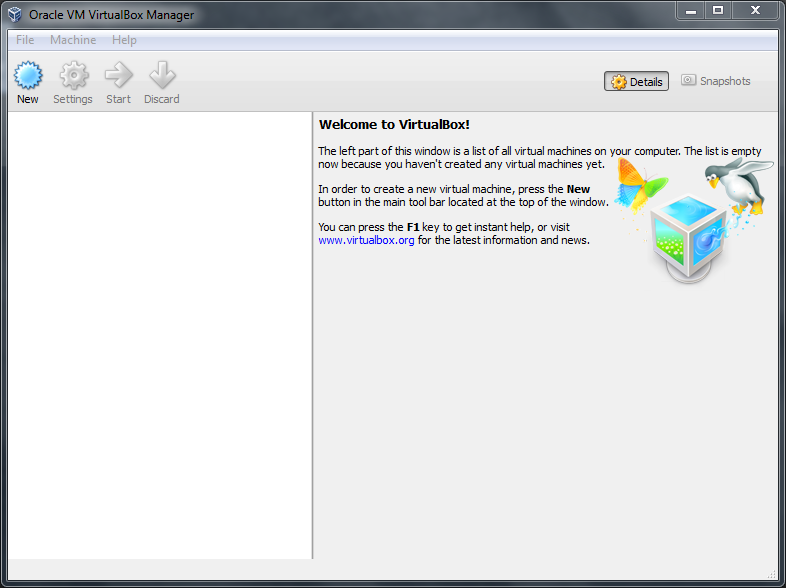Open the www.virtualbox.org link
Screen dimensions: 786x588
[x=366, y=240]
